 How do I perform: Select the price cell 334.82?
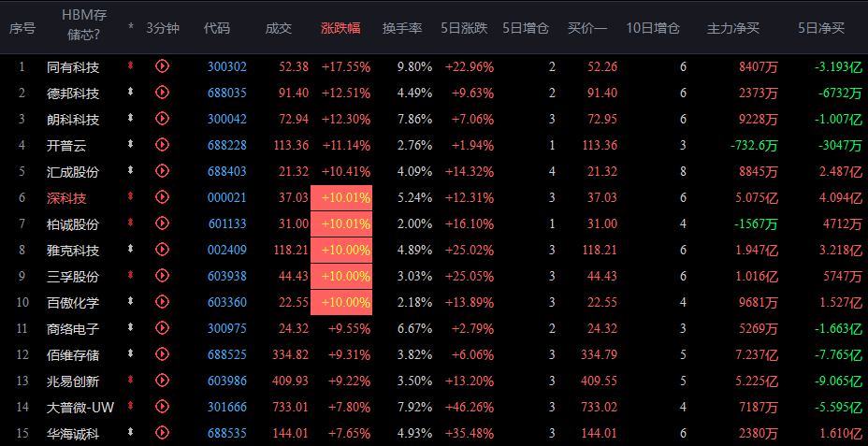291,354
